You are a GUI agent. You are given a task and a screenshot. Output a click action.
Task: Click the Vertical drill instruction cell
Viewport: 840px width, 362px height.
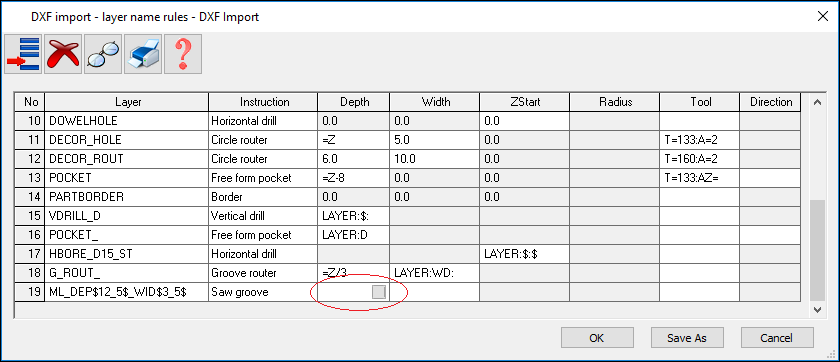pyautogui.click(x=264, y=216)
